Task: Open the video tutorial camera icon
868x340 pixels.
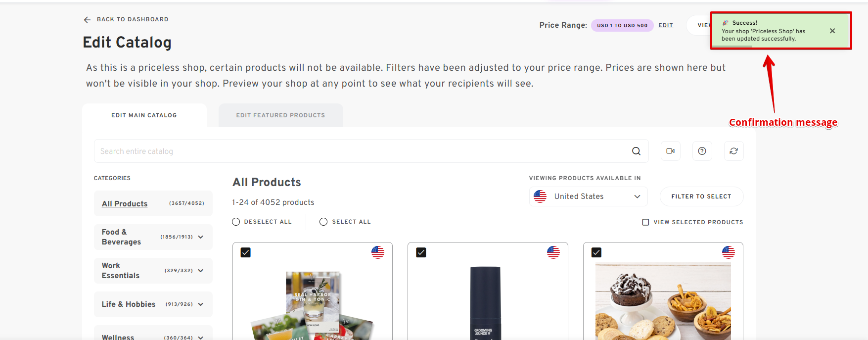Action: [670, 151]
